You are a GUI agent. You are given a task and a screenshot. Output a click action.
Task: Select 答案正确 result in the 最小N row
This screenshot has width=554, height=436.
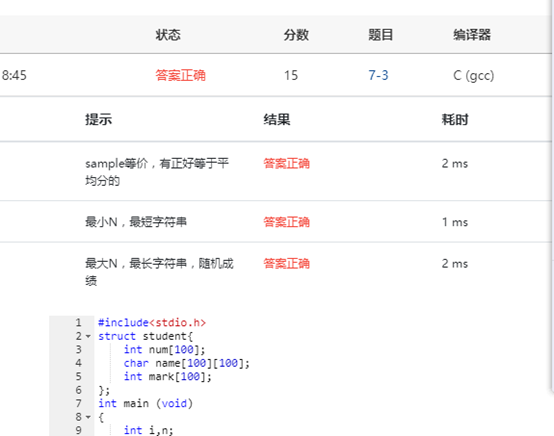point(287,222)
